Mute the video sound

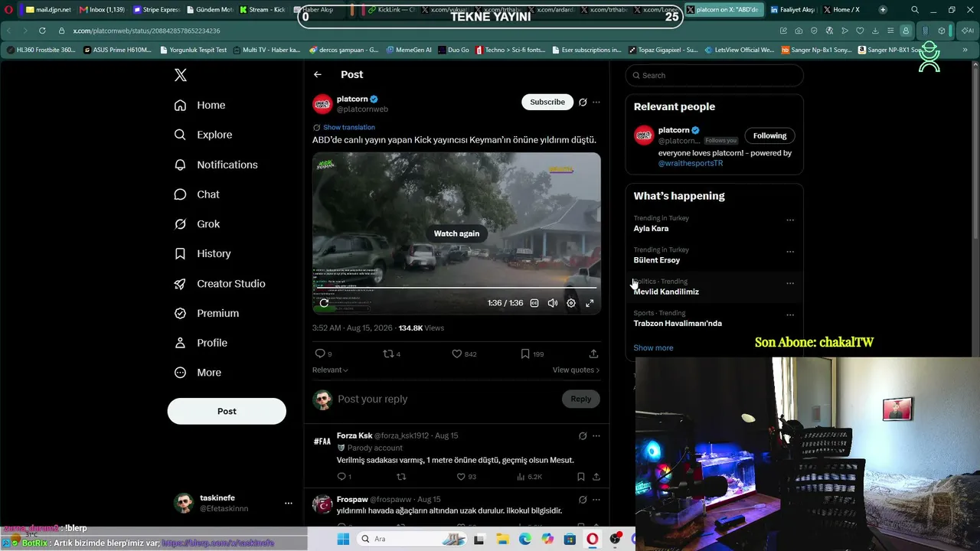[x=553, y=303]
